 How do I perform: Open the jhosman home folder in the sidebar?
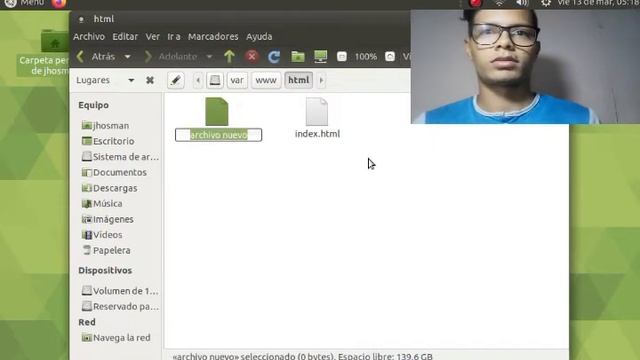pyautogui.click(x=105, y=125)
